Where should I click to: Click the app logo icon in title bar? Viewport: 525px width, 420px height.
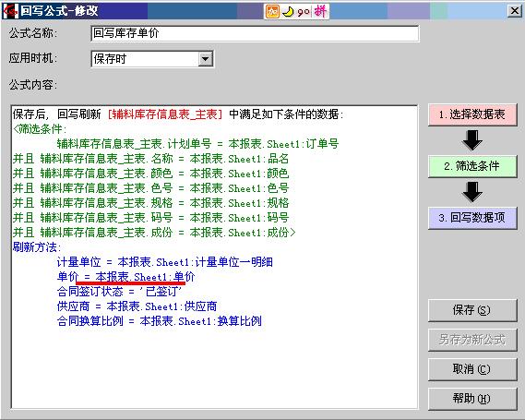[10, 11]
